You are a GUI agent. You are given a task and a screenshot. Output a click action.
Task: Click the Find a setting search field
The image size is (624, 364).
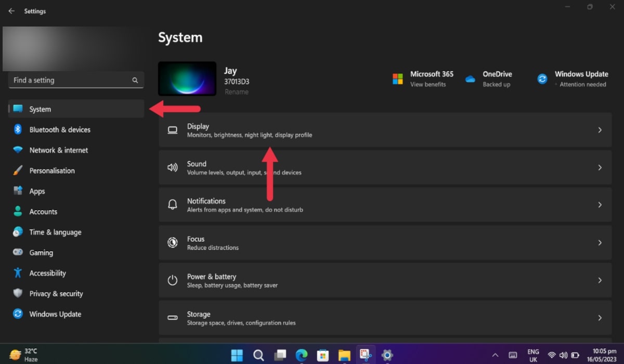76,80
